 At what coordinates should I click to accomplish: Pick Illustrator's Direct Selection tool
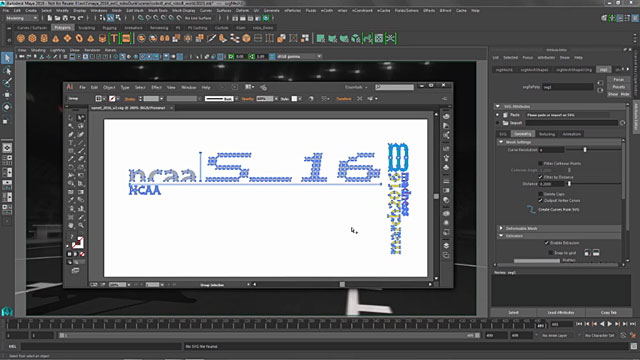pyautogui.click(x=81, y=118)
